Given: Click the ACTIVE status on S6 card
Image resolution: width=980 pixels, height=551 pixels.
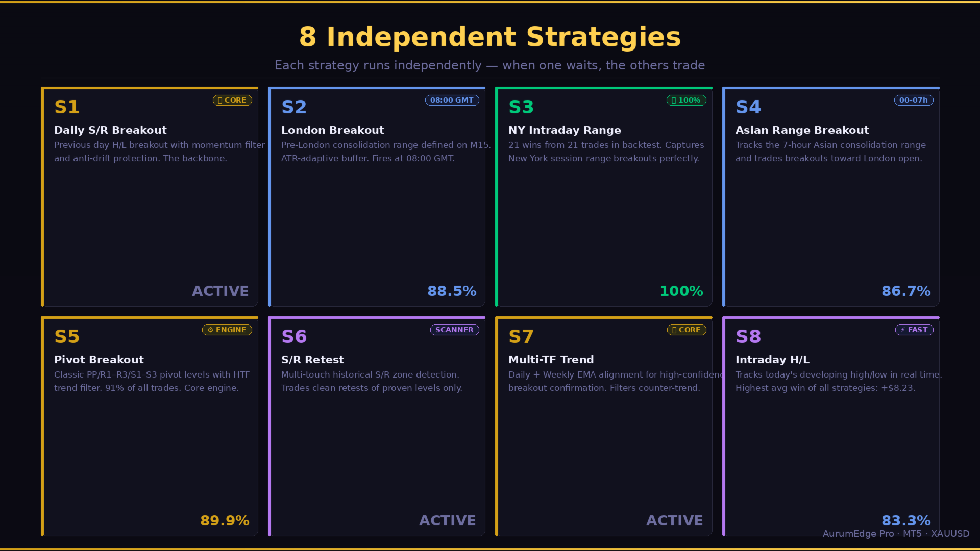Looking at the screenshot, I should click(447, 521).
